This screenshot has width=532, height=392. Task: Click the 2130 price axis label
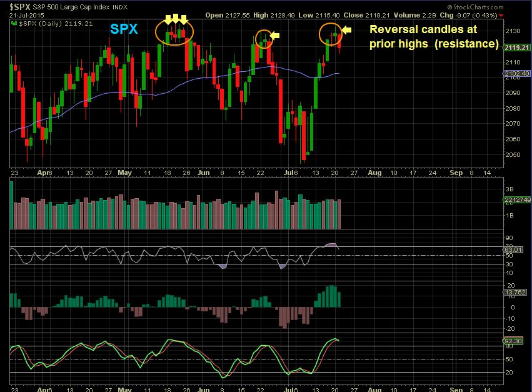tap(513, 31)
